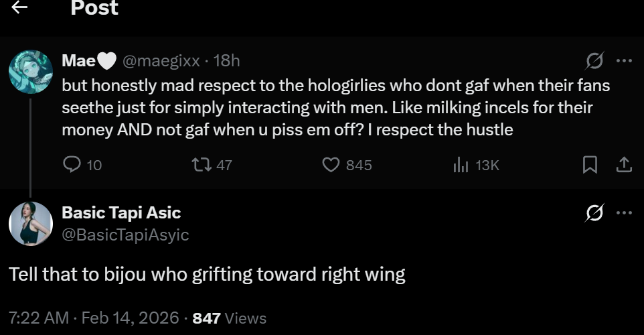View analytics icon on Mae's post
Screen dimensions: 644x335
tap(461, 165)
